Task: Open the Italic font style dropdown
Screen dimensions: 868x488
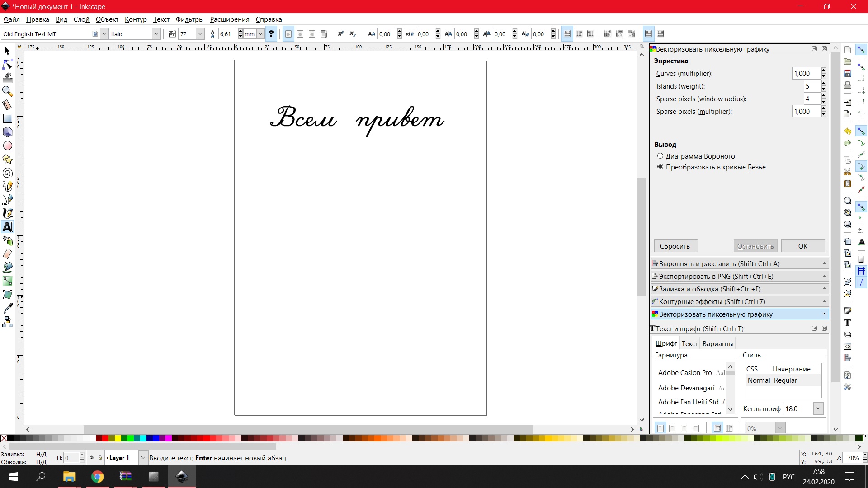Action: (156, 34)
